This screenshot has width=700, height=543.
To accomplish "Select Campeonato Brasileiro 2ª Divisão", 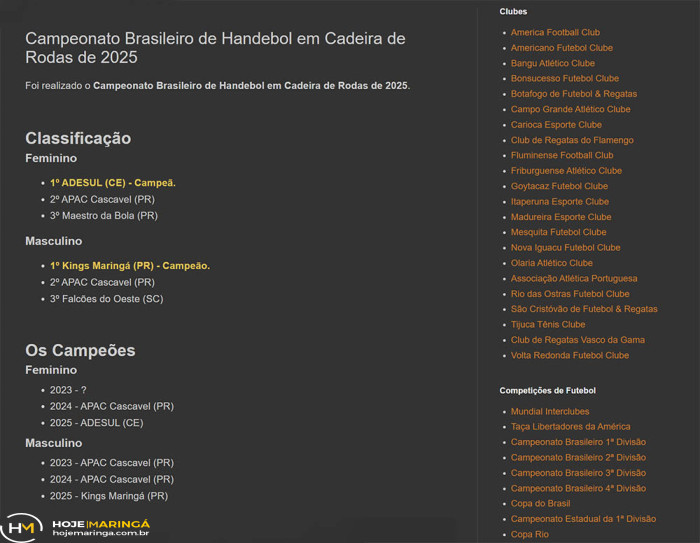I will click(578, 457).
